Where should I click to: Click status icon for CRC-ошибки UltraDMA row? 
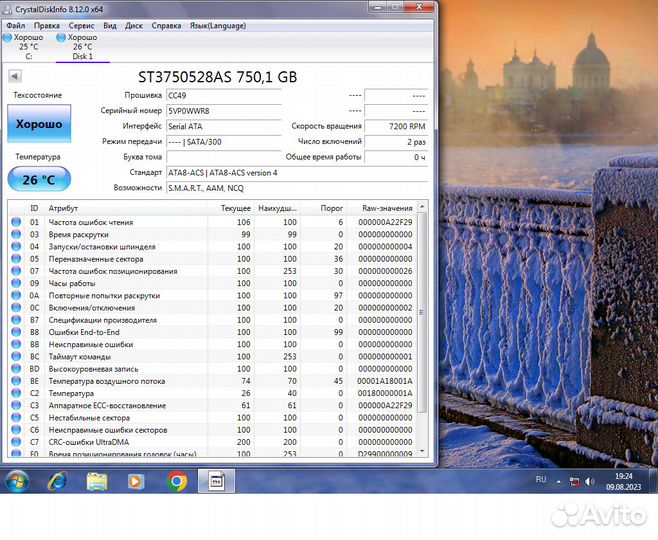tap(16, 442)
